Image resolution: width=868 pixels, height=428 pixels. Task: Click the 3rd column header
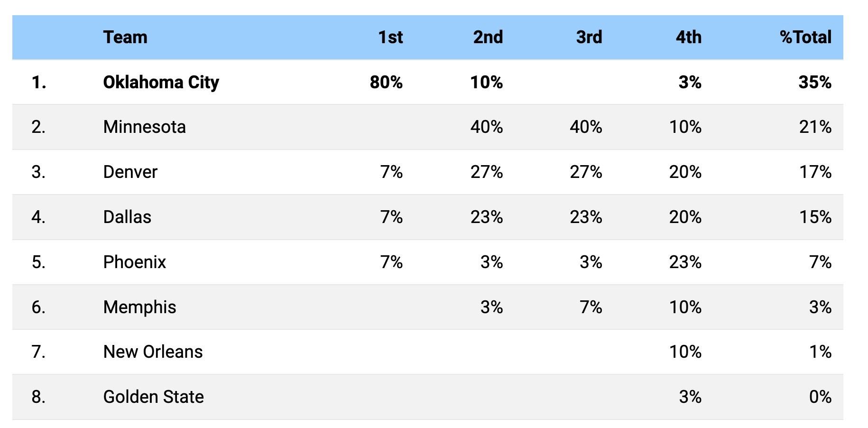click(589, 37)
